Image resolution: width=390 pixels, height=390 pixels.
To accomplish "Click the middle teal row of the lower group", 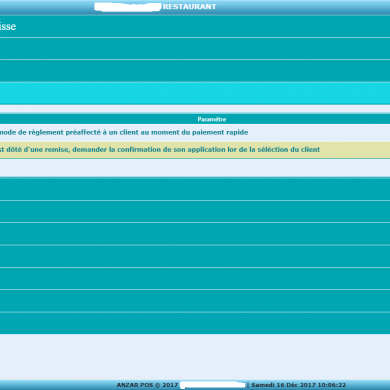I will point(195,256).
